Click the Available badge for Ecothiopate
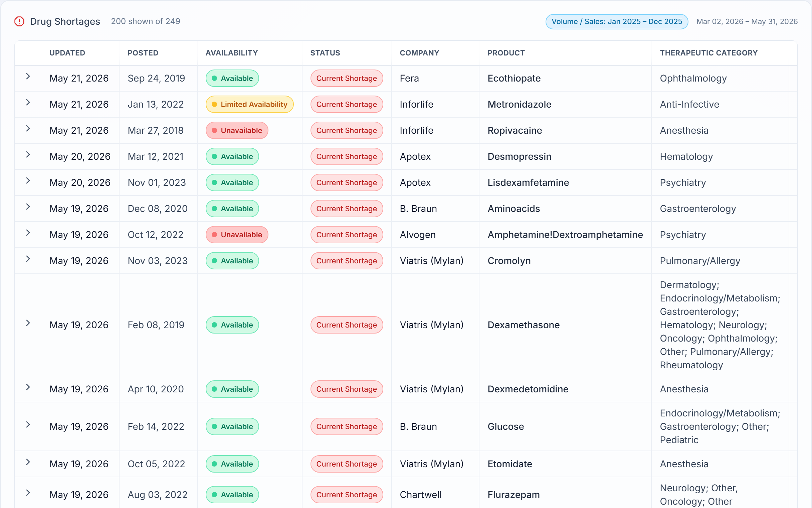This screenshot has height=508, width=812. point(232,78)
